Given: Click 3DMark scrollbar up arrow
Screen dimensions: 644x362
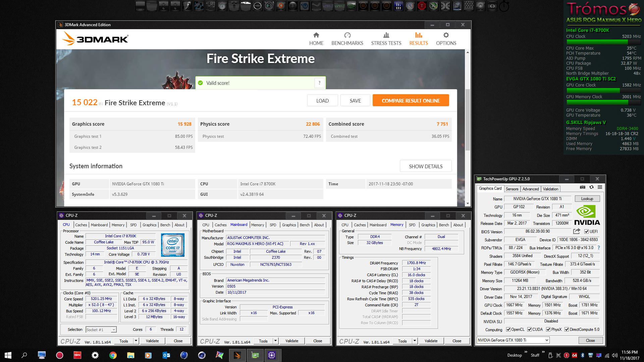Looking at the screenshot, I should pyautogui.click(x=468, y=52).
